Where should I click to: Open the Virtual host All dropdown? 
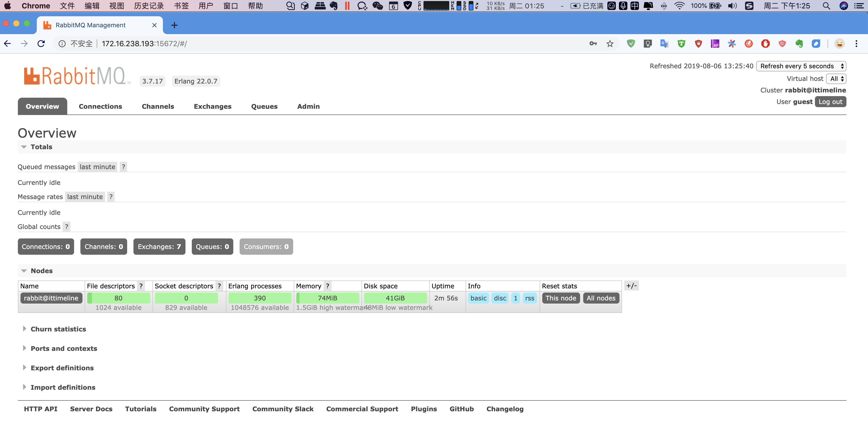pyautogui.click(x=836, y=79)
